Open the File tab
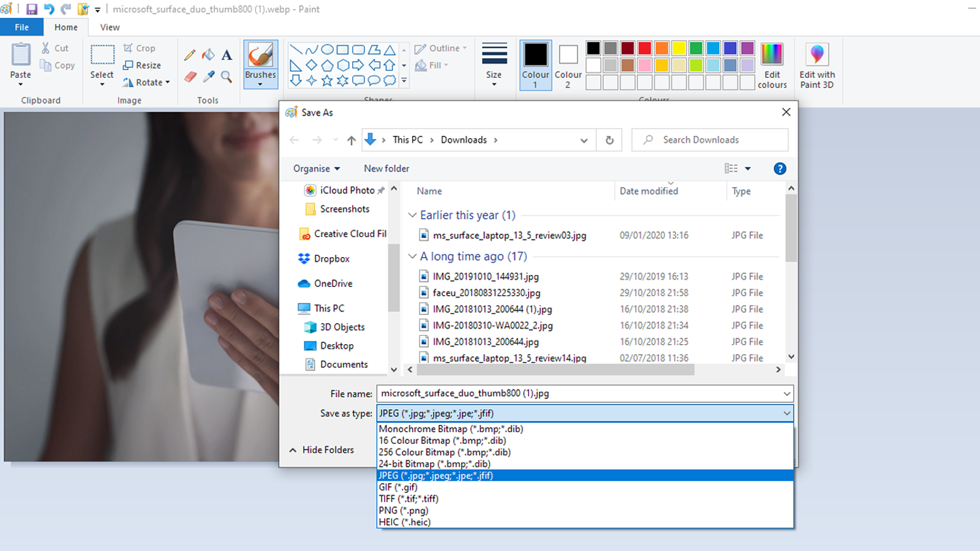The height and width of the screenshot is (551, 980). 21,27
